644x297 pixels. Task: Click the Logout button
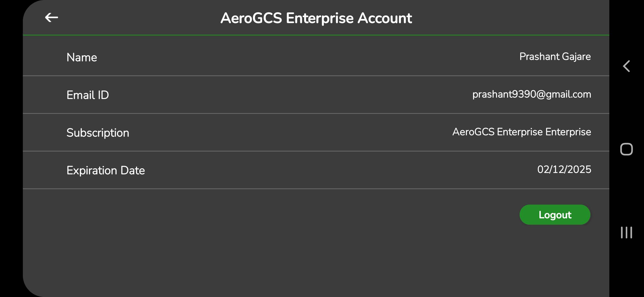click(555, 215)
